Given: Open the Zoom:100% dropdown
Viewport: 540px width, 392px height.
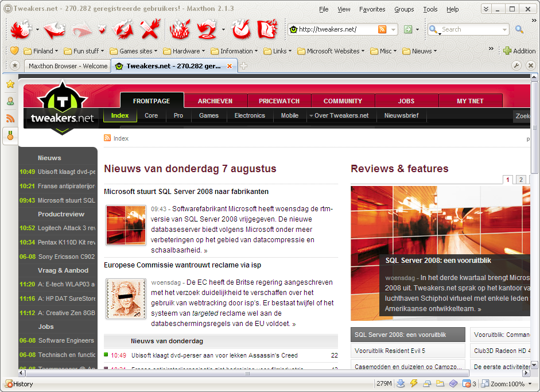Looking at the screenshot, I should pos(511,384).
